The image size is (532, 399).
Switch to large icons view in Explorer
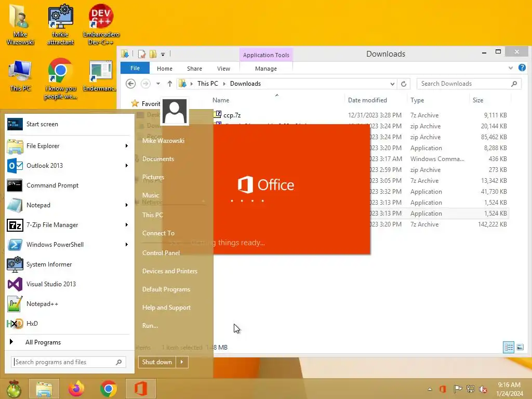point(520,347)
